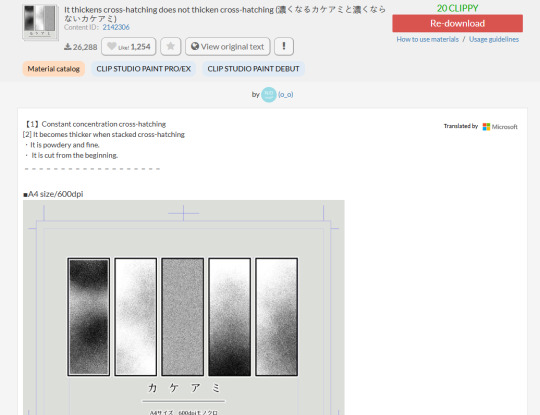Click the globe View original text button

(x=228, y=46)
